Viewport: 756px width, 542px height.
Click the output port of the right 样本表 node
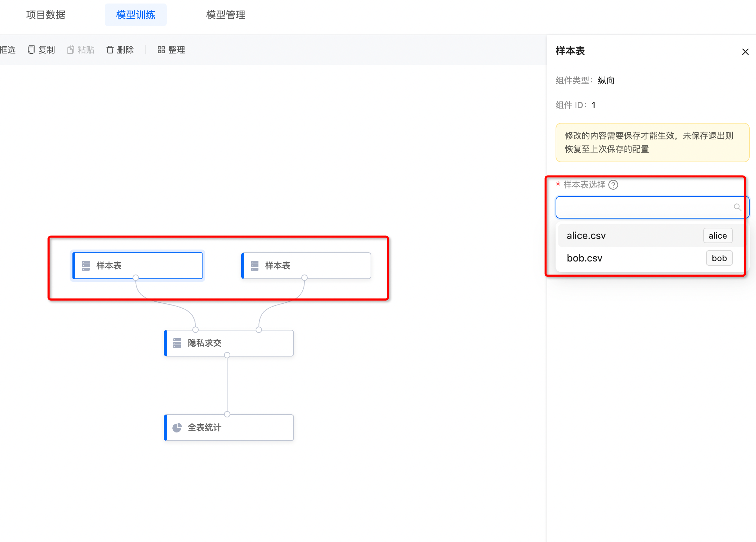(x=305, y=278)
